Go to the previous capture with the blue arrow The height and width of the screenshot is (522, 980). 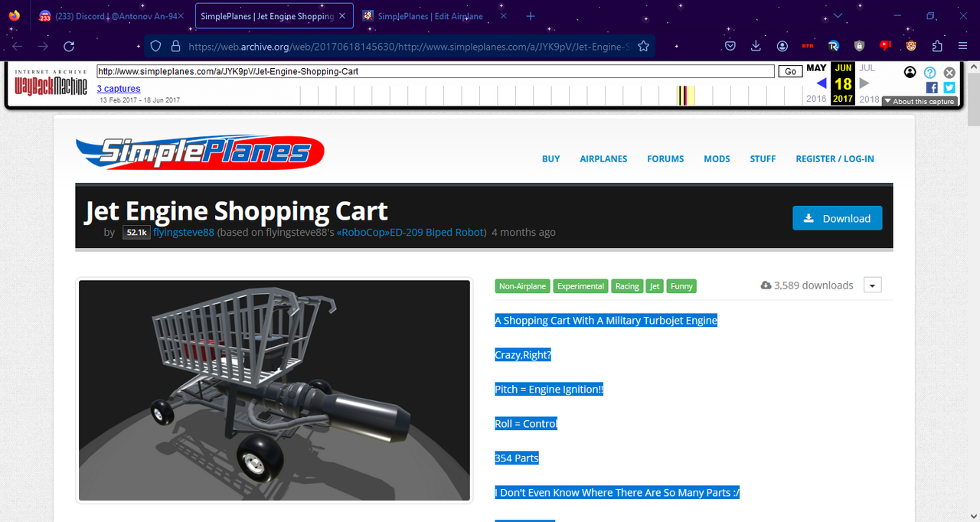821,83
